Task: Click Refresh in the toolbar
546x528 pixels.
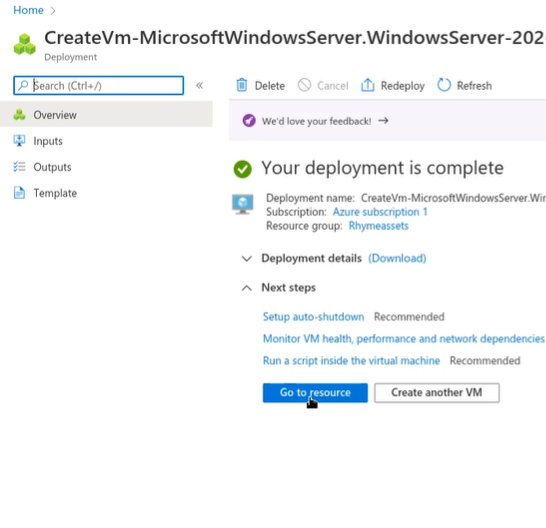Action: (x=465, y=85)
